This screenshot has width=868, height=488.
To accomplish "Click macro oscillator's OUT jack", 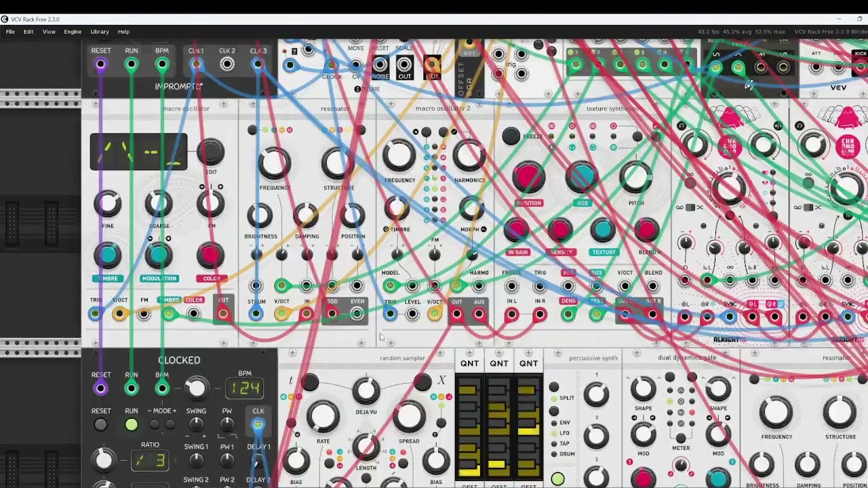I will click(223, 313).
